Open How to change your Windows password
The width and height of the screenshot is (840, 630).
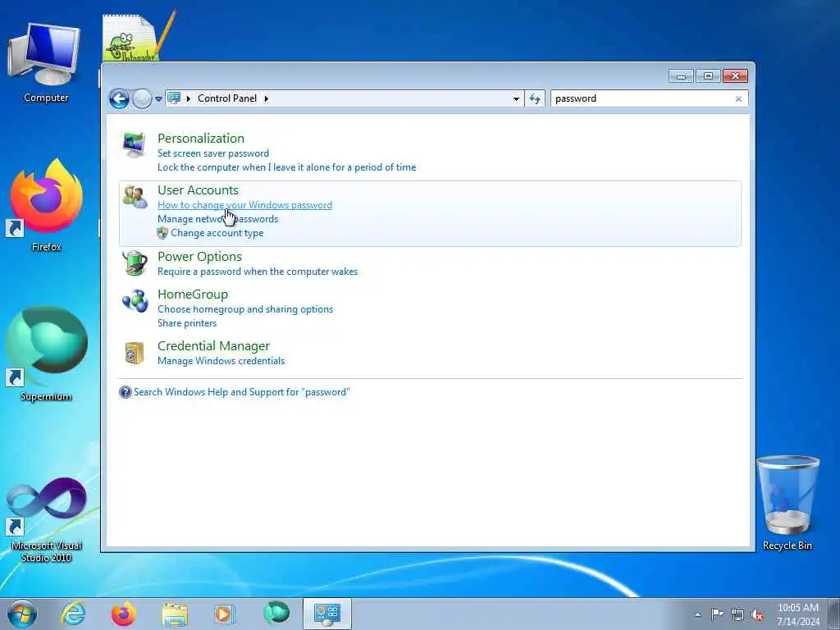pyautogui.click(x=244, y=205)
